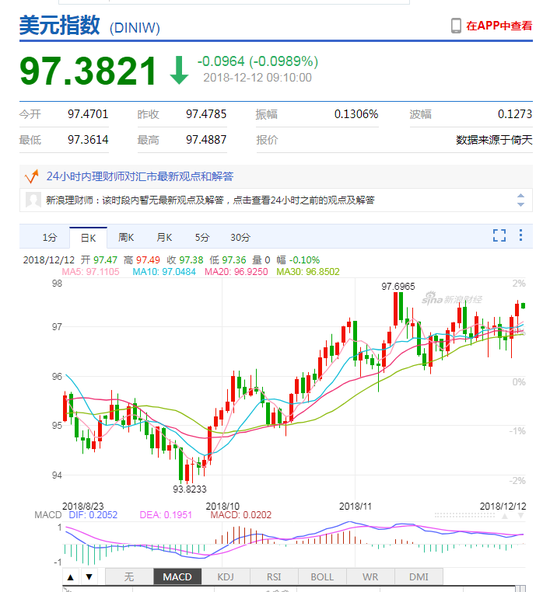
Task: Click the horizontal scrollbar under indicator buttons
Action: pos(294,588)
